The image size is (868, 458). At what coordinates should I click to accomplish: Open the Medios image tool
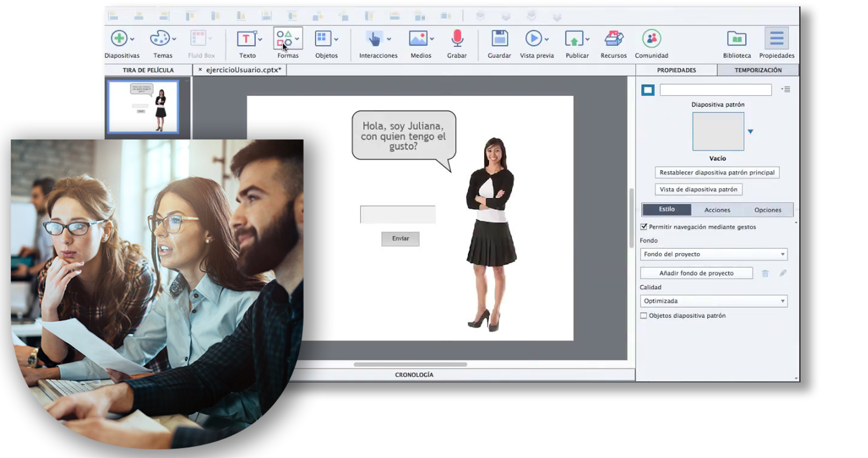(418, 39)
